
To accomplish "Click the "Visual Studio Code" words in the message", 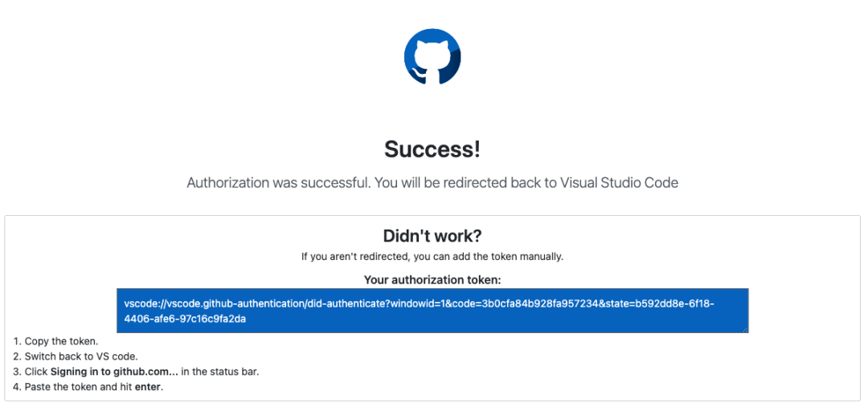I will point(620,183).
